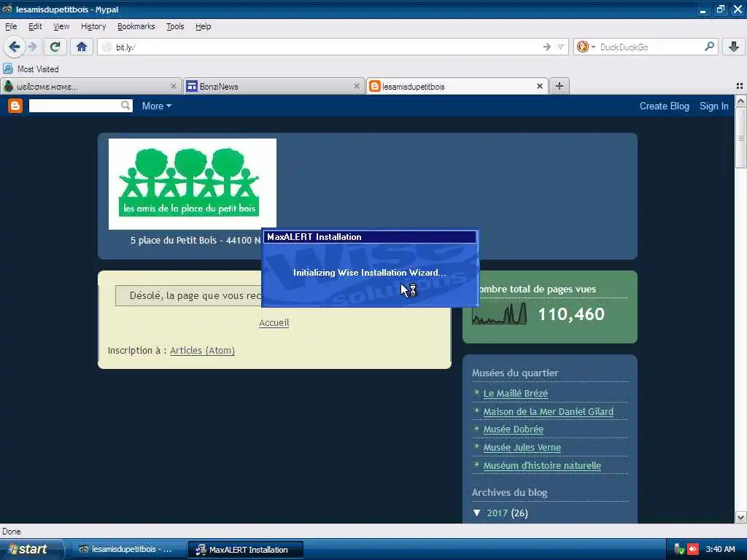
Task: Open the File menu
Action: click(11, 26)
